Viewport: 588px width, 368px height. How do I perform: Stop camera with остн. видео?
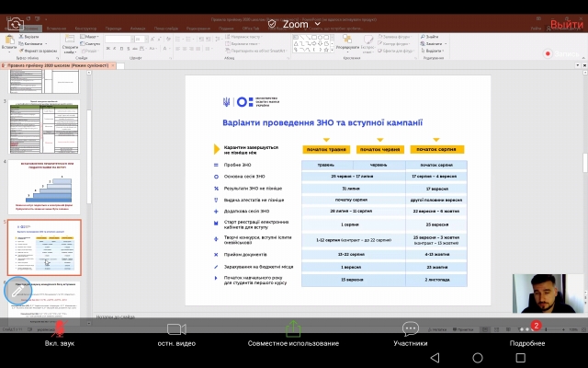click(176, 332)
